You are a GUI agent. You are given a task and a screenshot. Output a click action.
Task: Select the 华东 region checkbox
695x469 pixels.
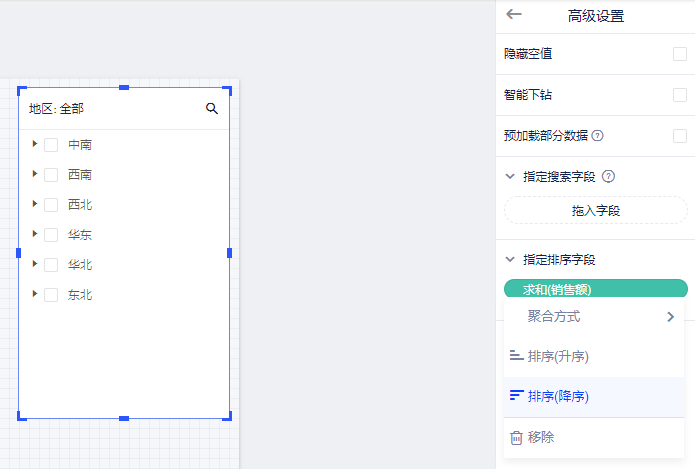click(x=51, y=235)
